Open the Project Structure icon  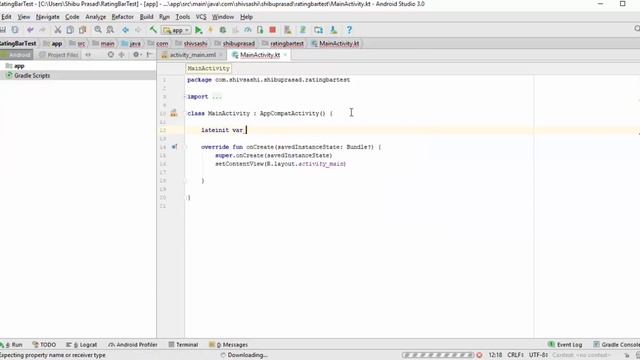pyautogui.click(x=318, y=30)
